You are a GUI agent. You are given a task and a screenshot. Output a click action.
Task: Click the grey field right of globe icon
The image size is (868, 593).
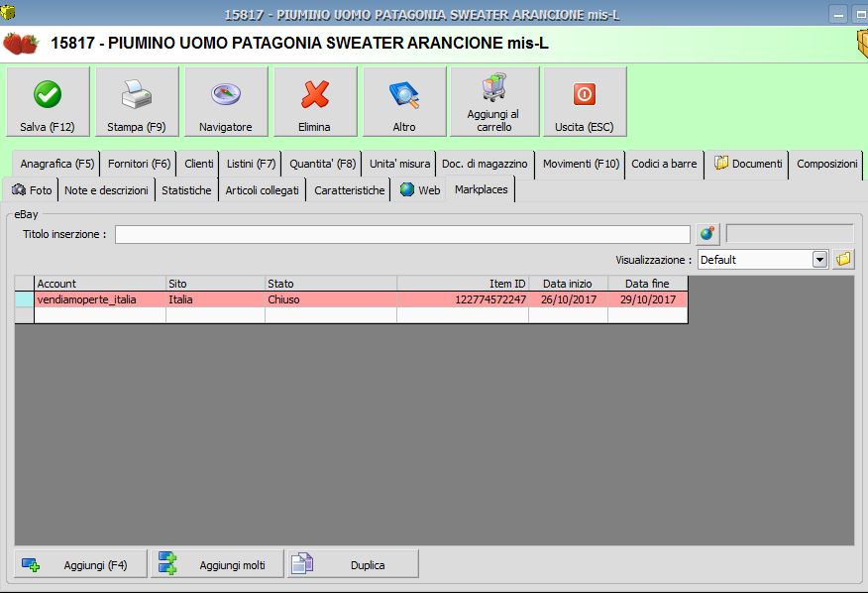(x=790, y=234)
